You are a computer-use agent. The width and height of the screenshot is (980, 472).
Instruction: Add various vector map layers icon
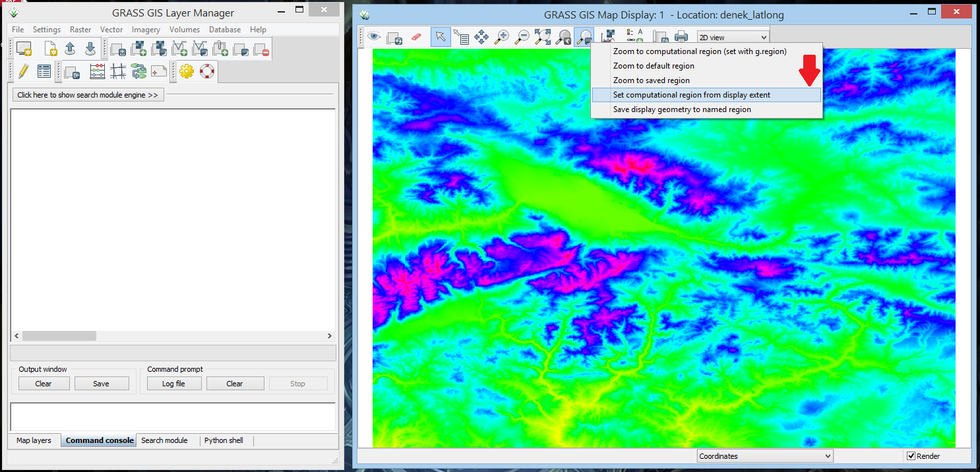pyautogui.click(x=200, y=48)
